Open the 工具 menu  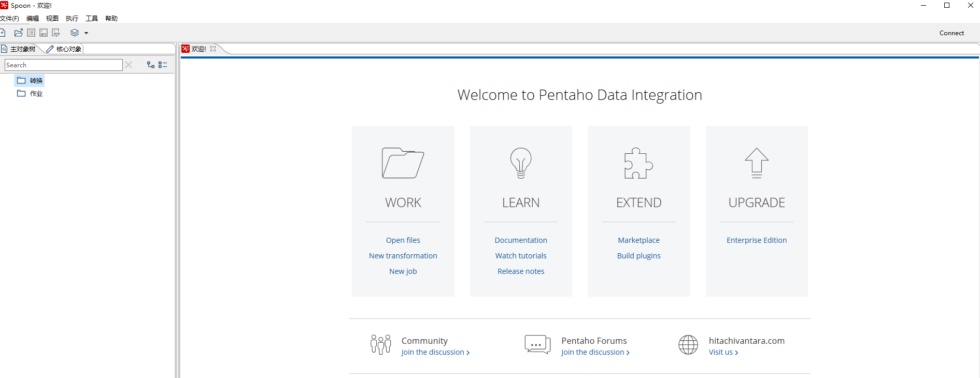[92, 18]
